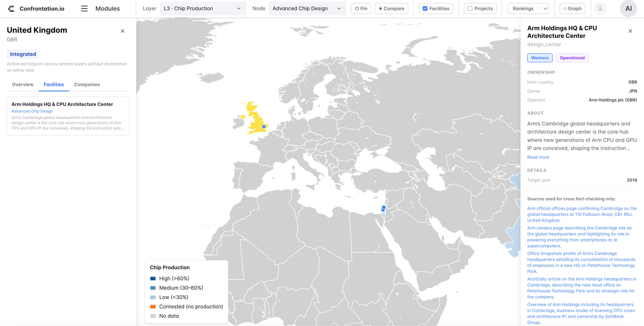Screen dimensions: 644x326
Task: Click the facility marker on the United Kingdom
Action: (264, 127)
